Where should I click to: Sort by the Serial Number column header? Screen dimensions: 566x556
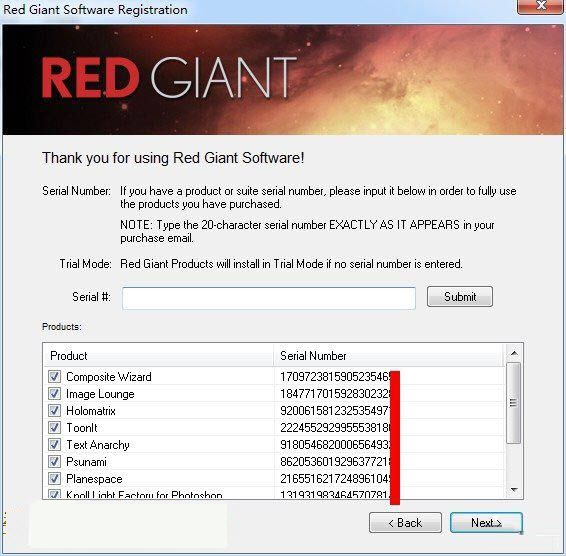coord(388,356)
